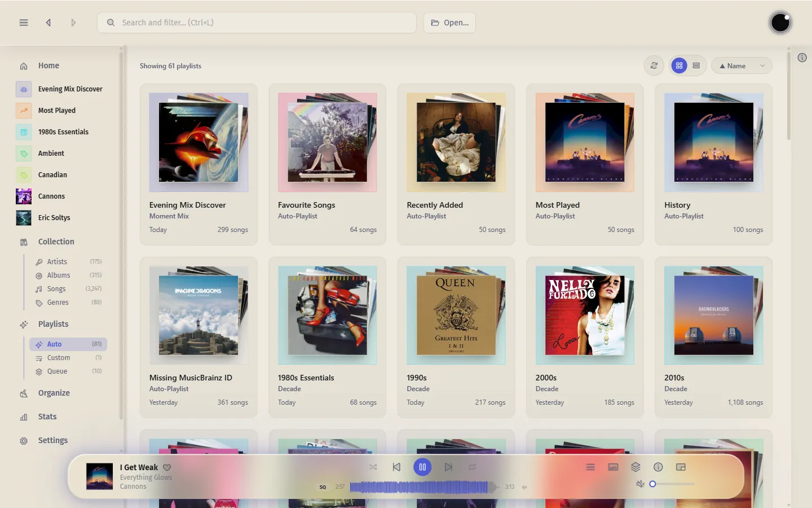Open the Eric Soltys pinned sidebar item
812x508 pixels.
click(x=54, y=218)
